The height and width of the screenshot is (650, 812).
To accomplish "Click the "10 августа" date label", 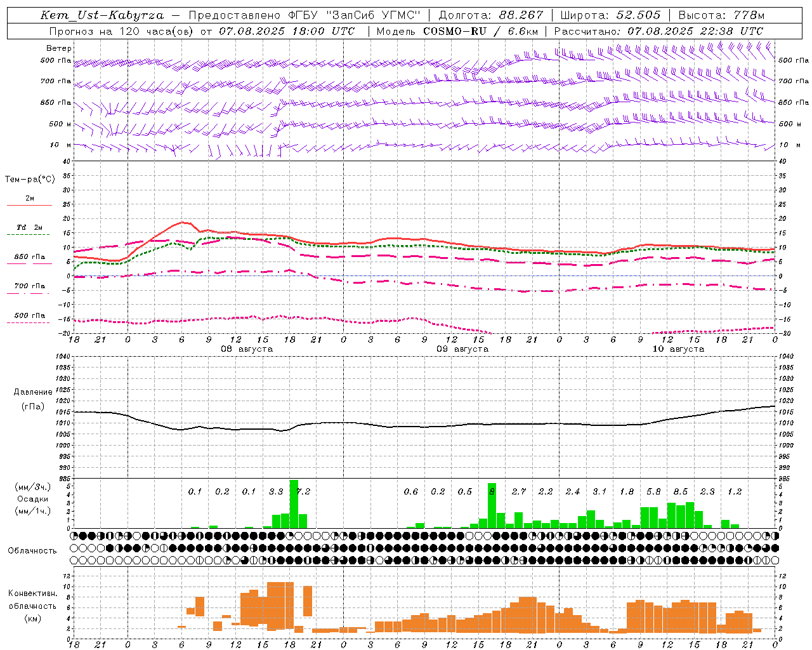I will (x=678, y=349).
